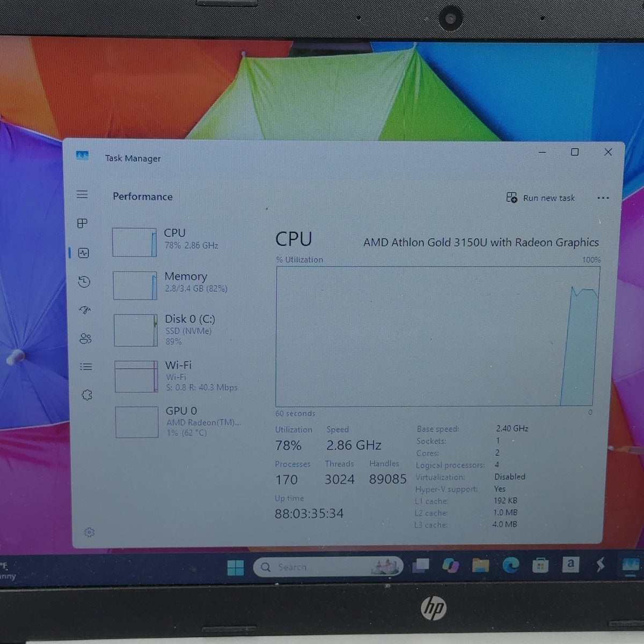Click the Virtualization value Disabled
Viewport: 644px width, 644px height.
[x=510, y=477]
